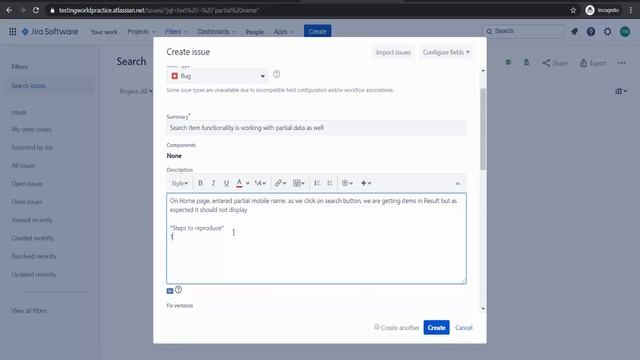Open Created recently filter
The height and width of the screenshot is (360, 640).
pos(33,238)
